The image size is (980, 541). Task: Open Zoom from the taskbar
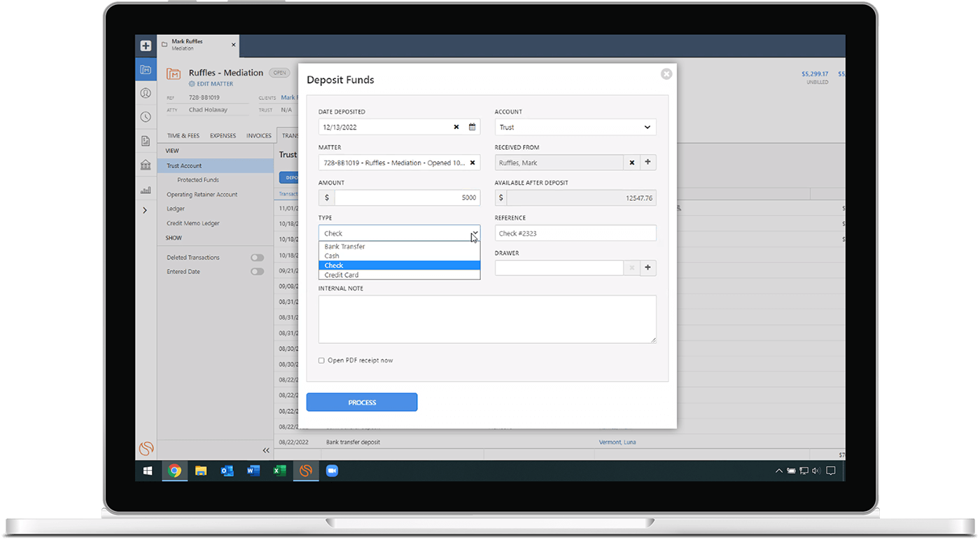pos(332,471)
